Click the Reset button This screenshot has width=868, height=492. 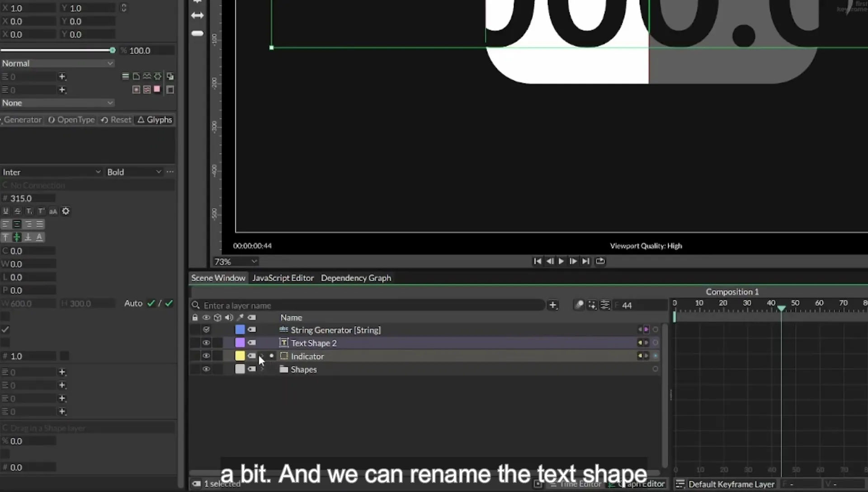tap(116, 120)
